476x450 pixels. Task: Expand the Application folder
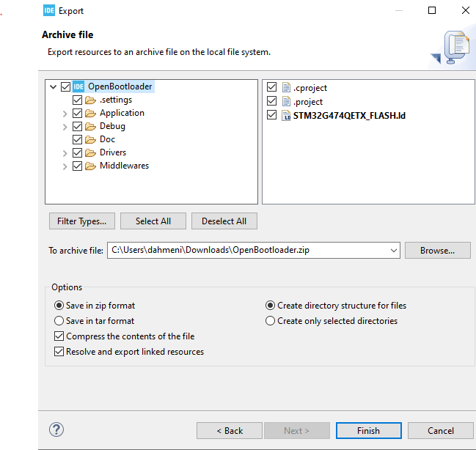(65, 114)
